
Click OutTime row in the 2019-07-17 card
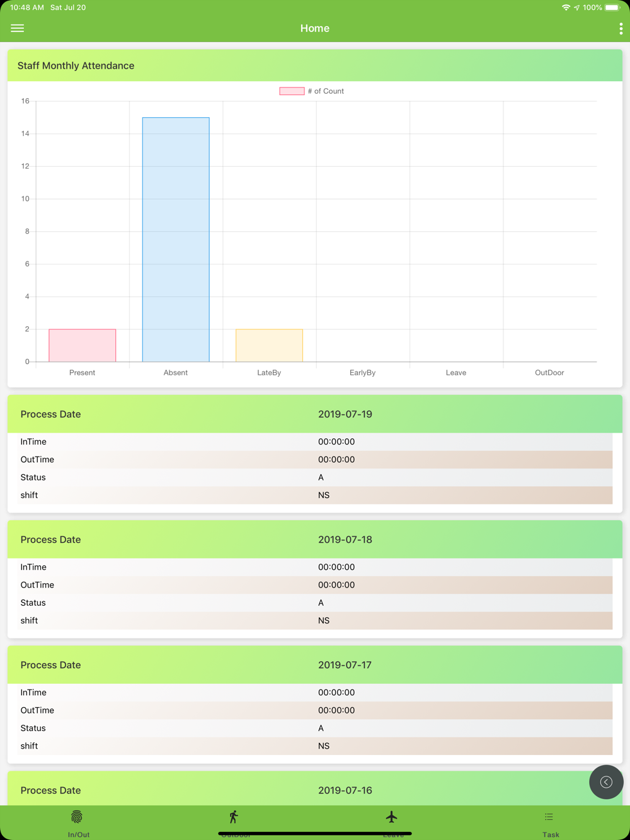(315, 710)
